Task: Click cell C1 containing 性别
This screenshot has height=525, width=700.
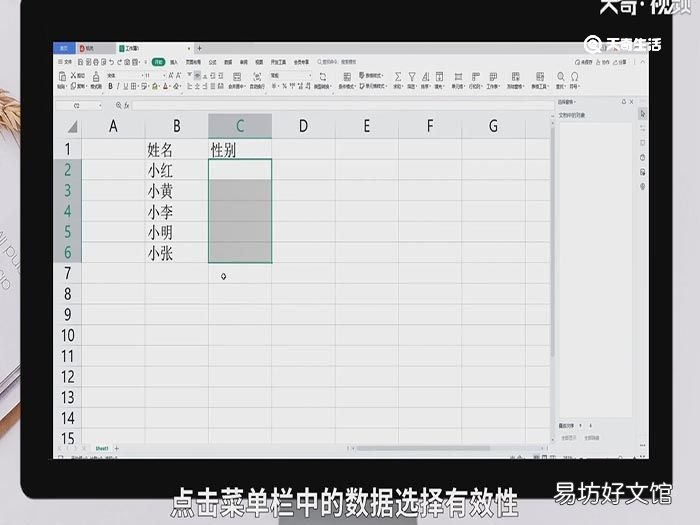Action: tap(240, 150)
